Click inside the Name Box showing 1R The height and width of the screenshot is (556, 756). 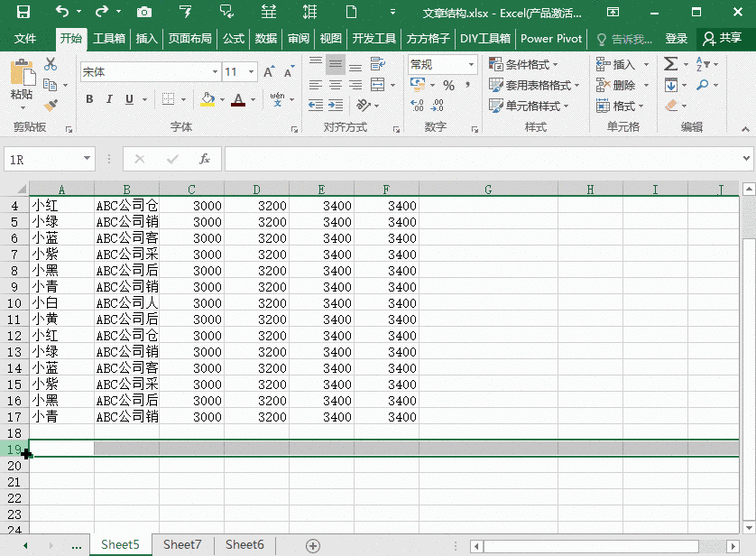coord(45,158)
